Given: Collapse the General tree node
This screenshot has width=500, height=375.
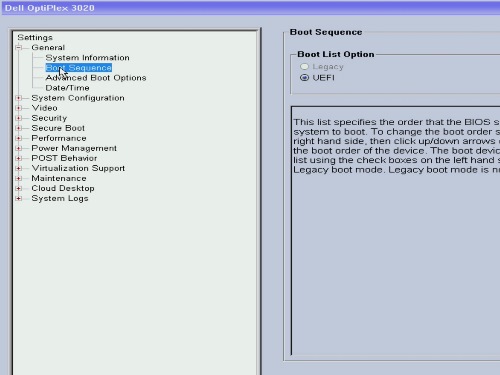Looking at the screenshot, I should [x=19, y=48].
